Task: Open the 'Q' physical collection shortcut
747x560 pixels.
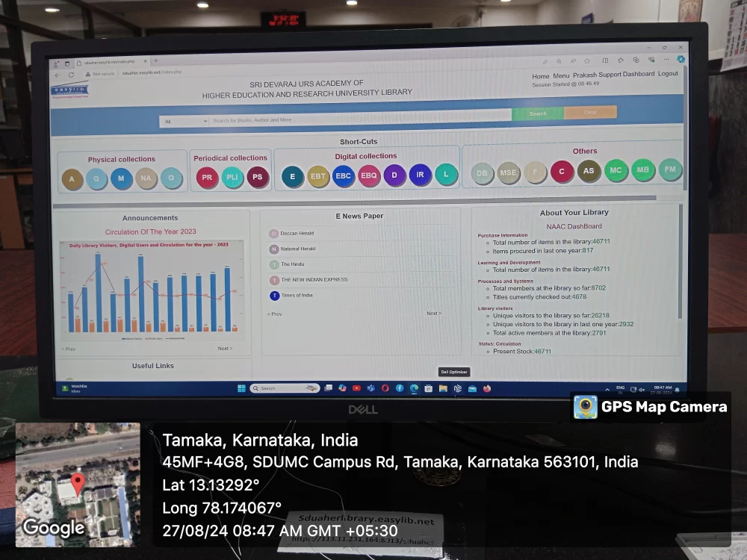Action: point(96,179)
